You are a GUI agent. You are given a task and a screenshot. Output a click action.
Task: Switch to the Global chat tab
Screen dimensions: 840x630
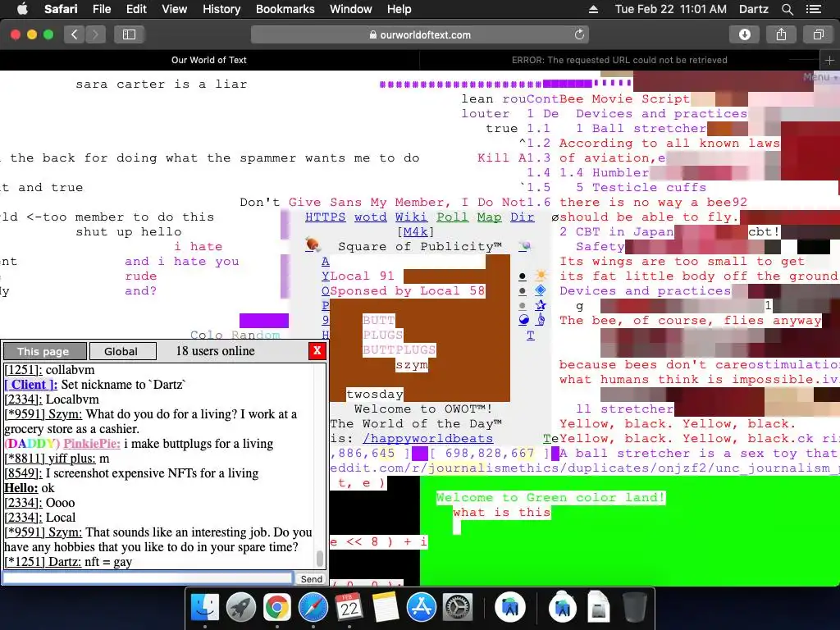coord(123,351)
